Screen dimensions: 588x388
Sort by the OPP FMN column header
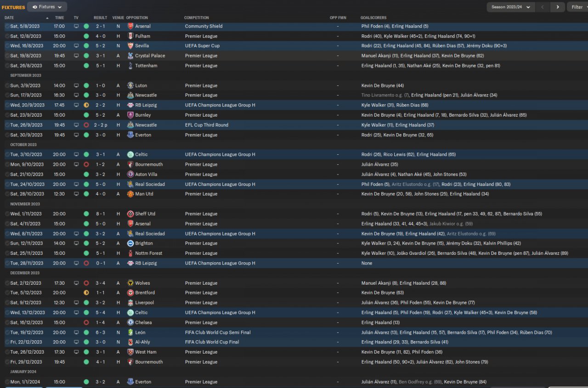[338, 18]
